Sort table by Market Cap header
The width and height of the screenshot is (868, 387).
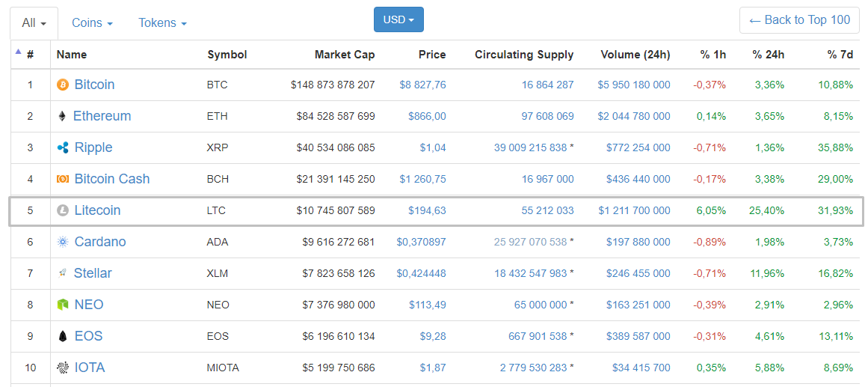click(x=344, y=55)
